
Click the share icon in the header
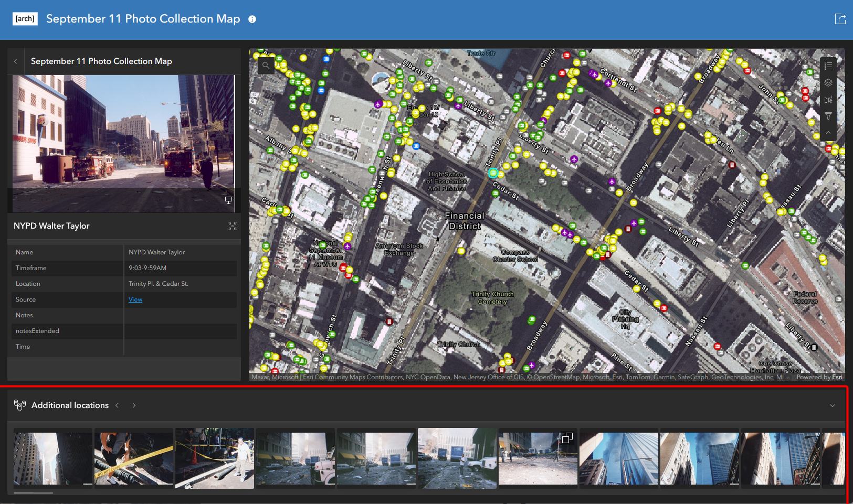[x=840, y=19]
